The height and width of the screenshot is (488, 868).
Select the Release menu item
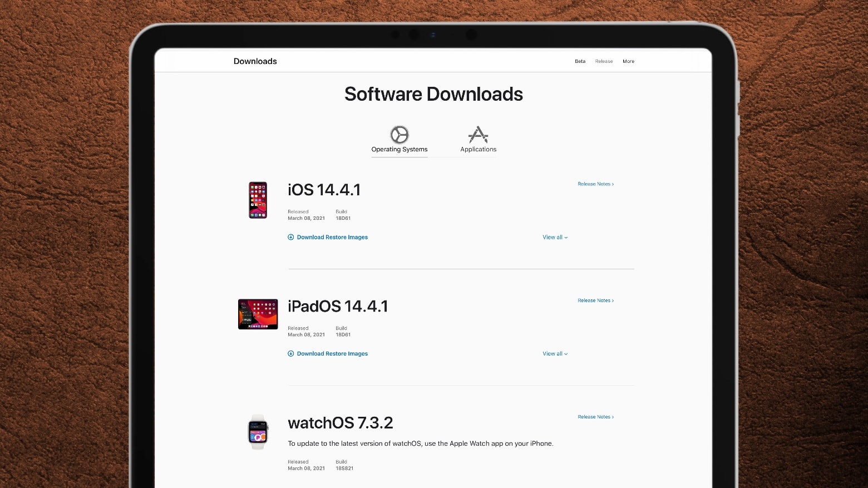(604, 61)
